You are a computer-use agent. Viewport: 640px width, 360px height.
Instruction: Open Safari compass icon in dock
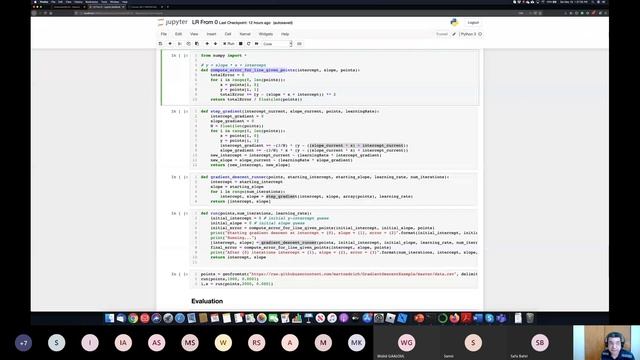pyautogui.click(x=180, y=318)
